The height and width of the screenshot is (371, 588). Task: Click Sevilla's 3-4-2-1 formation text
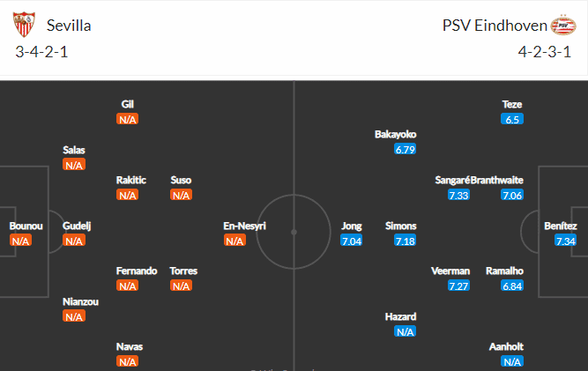41,52
